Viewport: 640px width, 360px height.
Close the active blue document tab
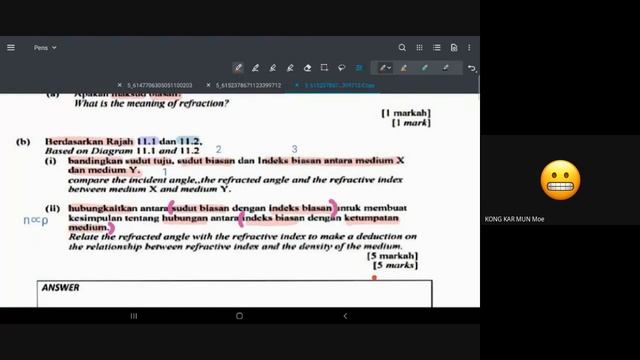(x=297, y=85)
